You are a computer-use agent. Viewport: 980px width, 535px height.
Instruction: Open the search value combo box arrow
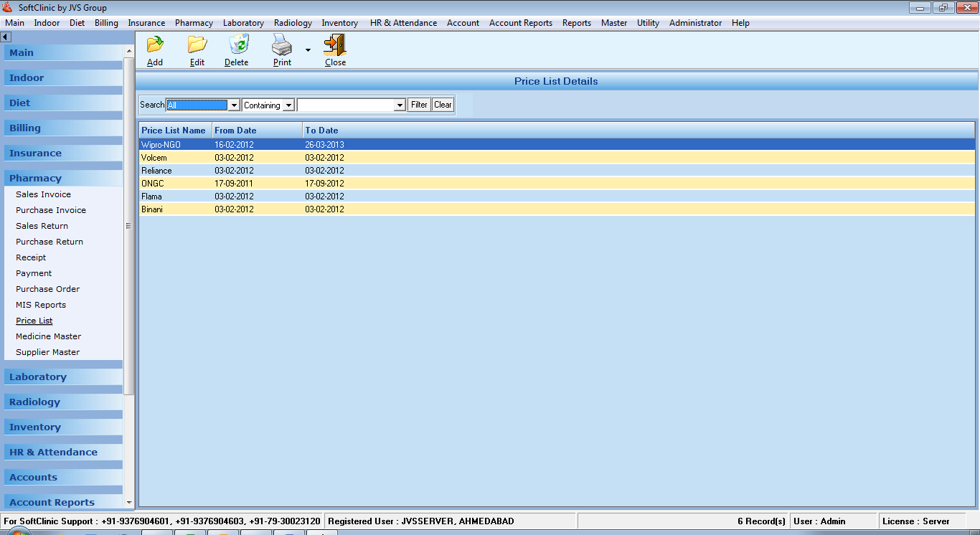coord(400,105)
